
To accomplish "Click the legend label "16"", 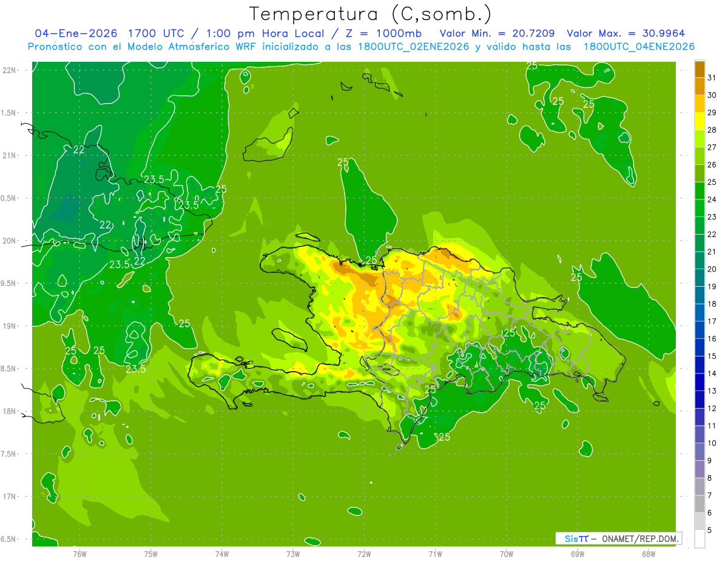I will click(x=712, y=339).
